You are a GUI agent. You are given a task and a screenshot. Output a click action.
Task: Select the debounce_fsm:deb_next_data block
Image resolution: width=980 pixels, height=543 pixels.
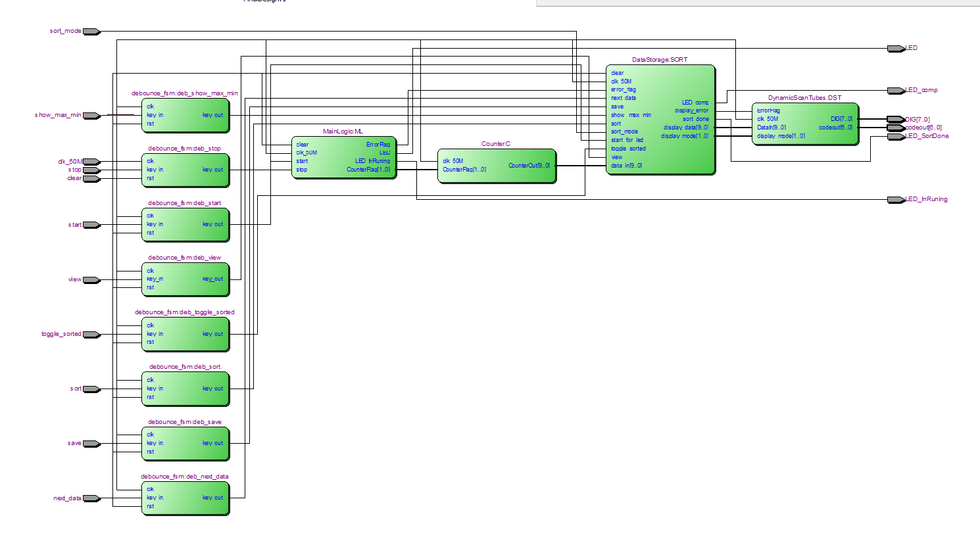click(x=185, y=498)
